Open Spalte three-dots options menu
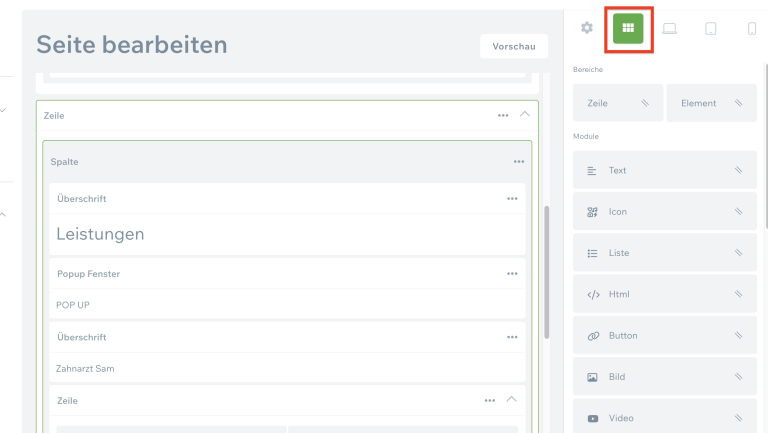Viewport: 768px width, 433px height. [x=519, y=162]
